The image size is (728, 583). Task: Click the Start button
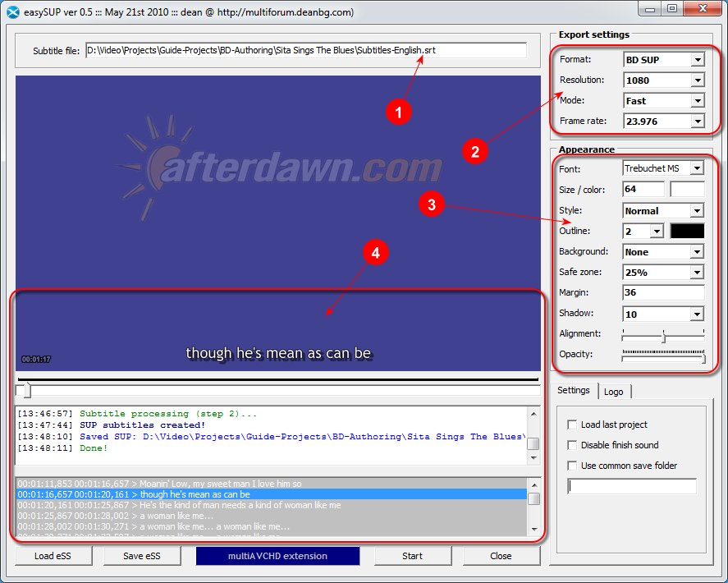tap(412, 556)
